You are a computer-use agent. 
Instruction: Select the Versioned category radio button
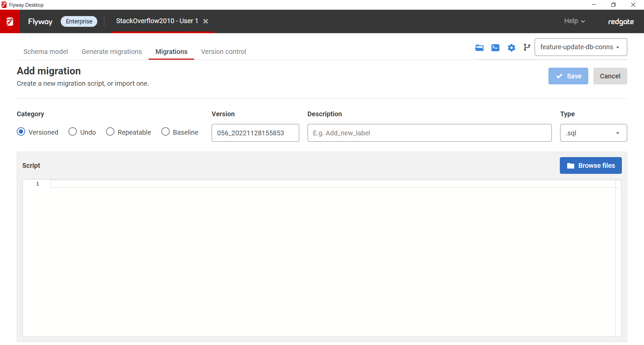tap(21, 132)
